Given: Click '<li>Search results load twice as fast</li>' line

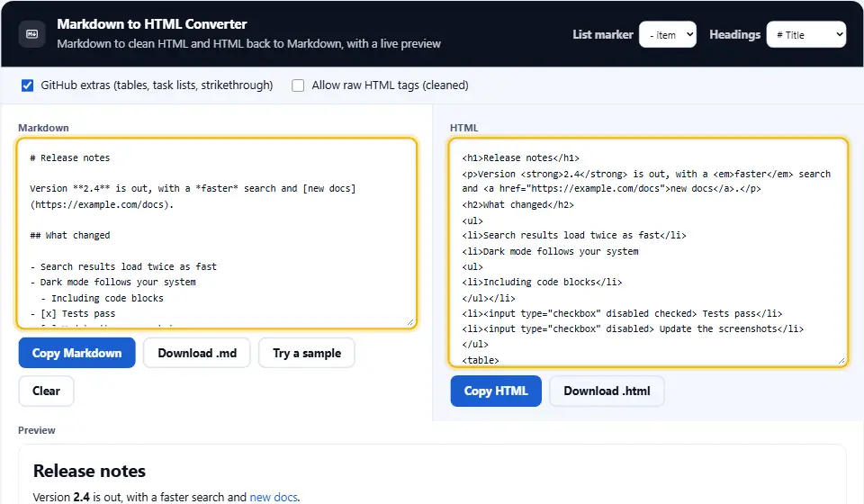Looking at the screenshot, I should pyautogui.click(x=574, y=235).
